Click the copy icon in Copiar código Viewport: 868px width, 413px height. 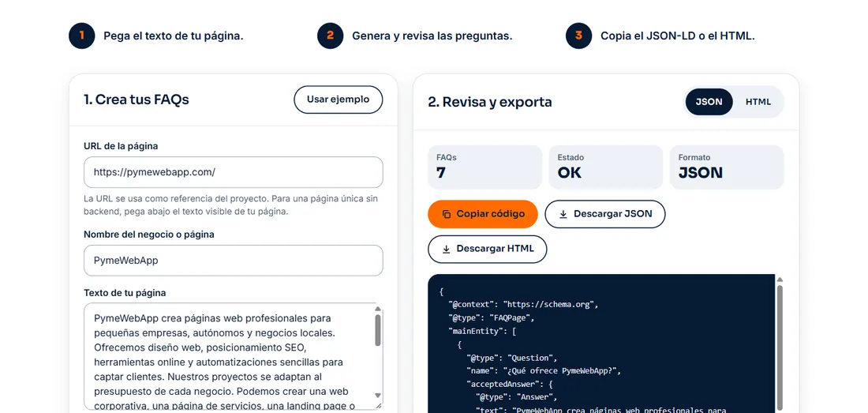tap(446, 214)
